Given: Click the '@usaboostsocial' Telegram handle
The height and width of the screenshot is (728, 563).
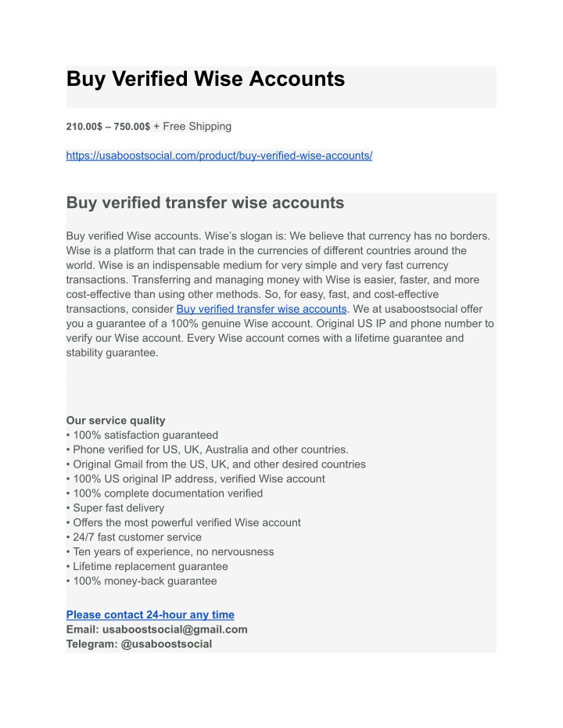Looking at the screenshot, I should pyautogui.click(x=166, y=644).
